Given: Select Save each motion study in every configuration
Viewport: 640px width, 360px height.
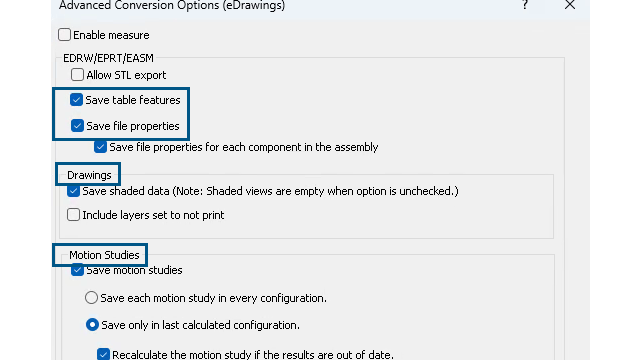Looking at the screenshot, I should point(91,298).
